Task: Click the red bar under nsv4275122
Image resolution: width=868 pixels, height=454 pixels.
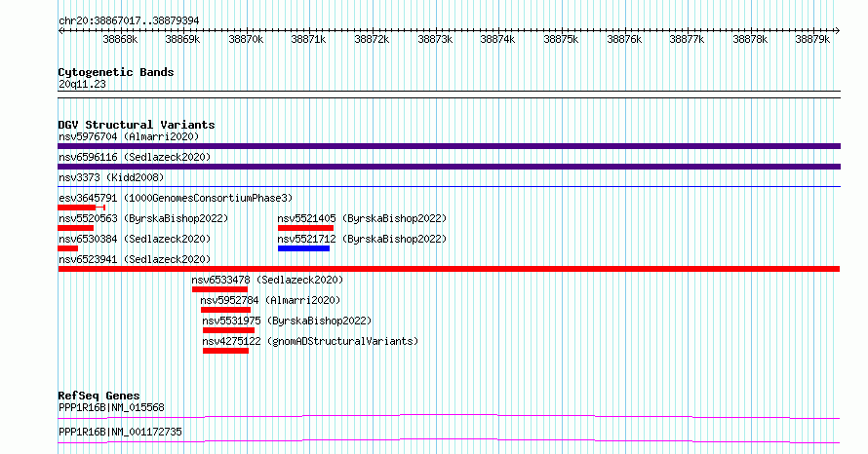Action: coord(226,351)
